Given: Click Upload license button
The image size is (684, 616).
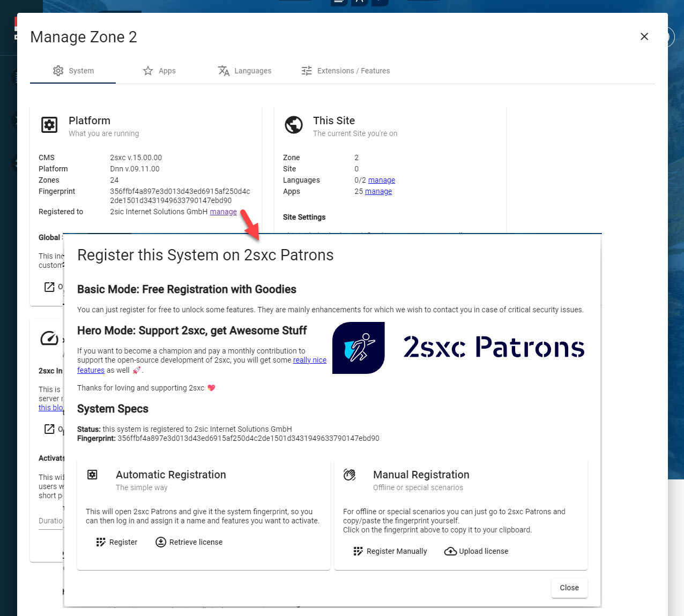Looking at the screenshot, I should (477, 551).
